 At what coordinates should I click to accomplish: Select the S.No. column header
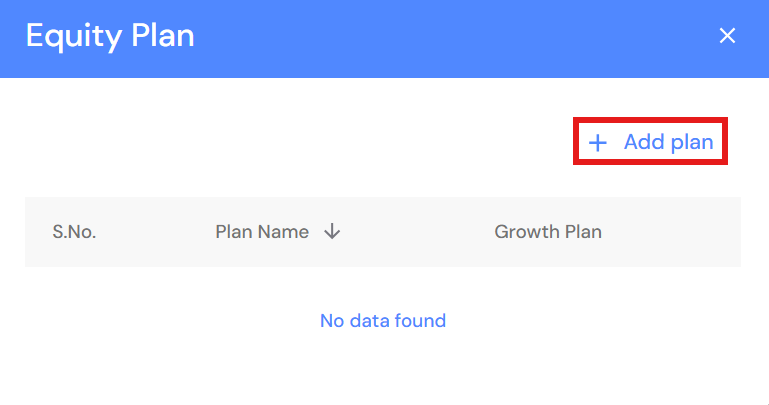[x=74, y=232]
